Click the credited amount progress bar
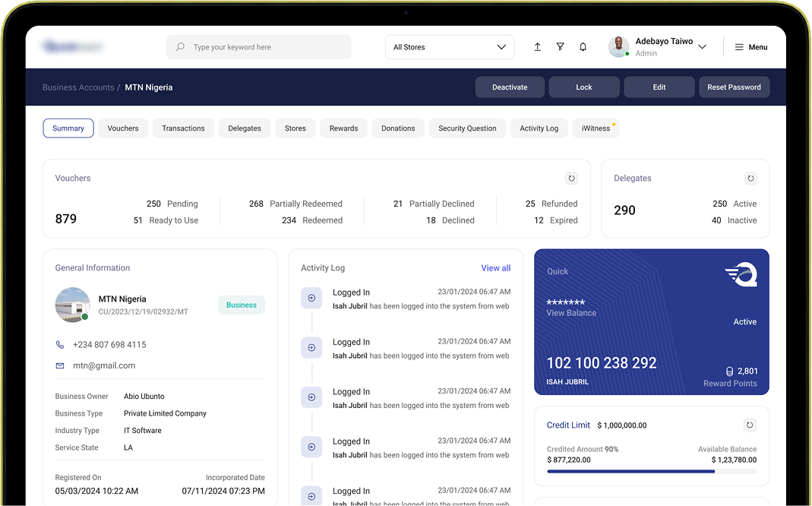This screenshot has width=812, height=506. (652, 472)
